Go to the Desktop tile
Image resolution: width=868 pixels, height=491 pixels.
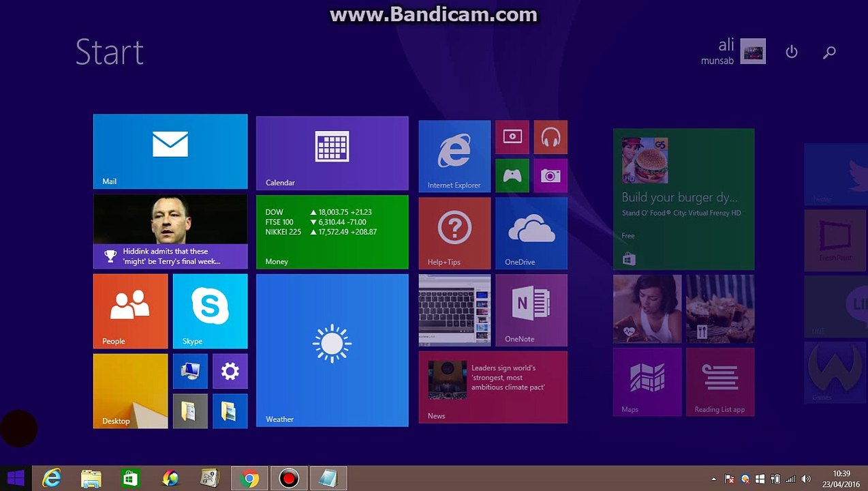click(130, 391)
